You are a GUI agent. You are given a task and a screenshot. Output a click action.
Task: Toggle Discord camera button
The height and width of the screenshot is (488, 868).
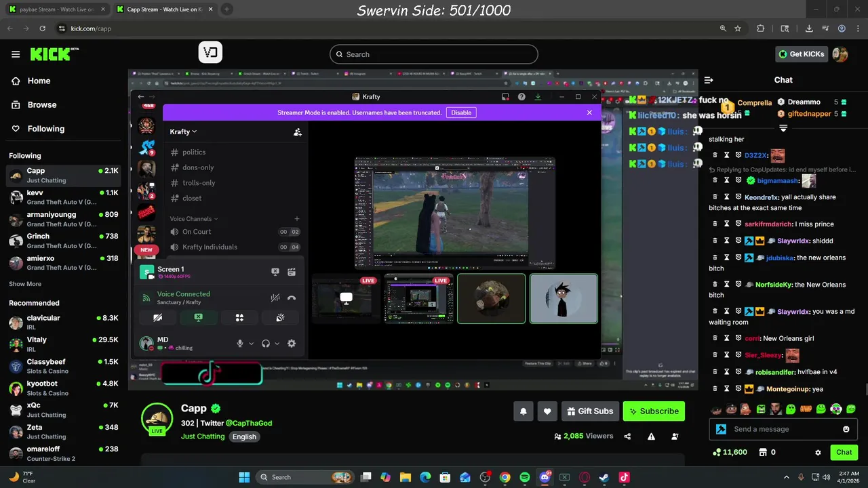click(x=157, y=317)
